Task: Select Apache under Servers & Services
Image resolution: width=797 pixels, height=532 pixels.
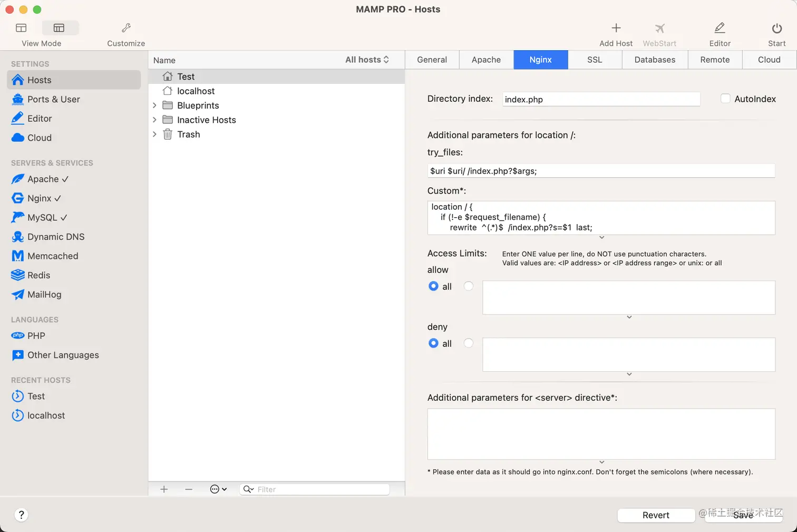Action: [x=74, y=179]
